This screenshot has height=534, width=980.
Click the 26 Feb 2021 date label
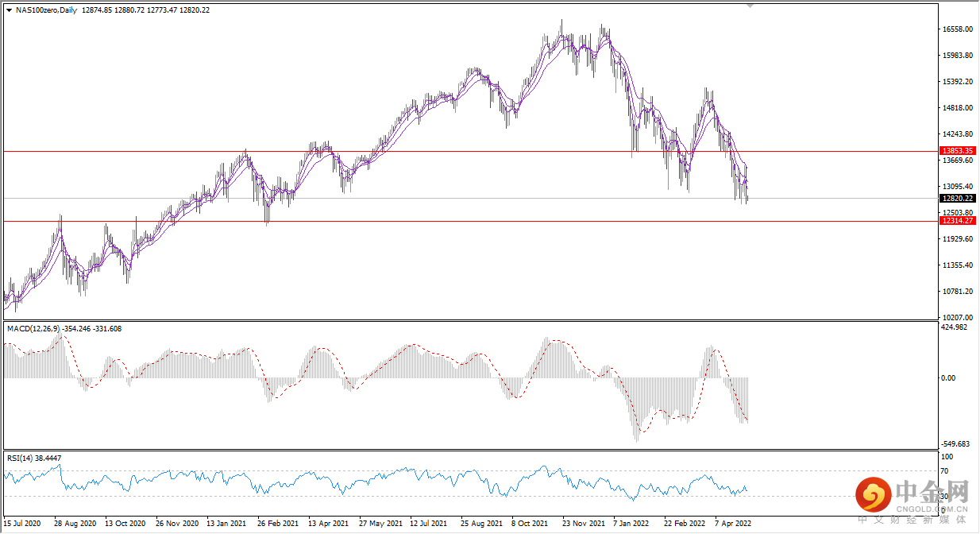[x=278, y=524]
